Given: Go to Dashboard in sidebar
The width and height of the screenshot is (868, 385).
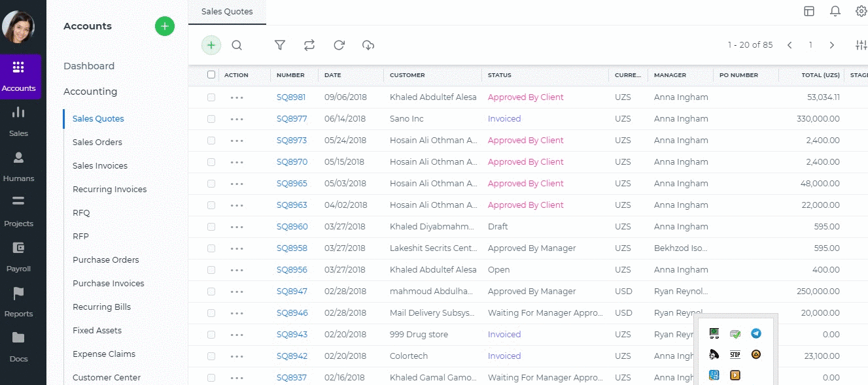Looking at the screenshot, I should point(89,66).
